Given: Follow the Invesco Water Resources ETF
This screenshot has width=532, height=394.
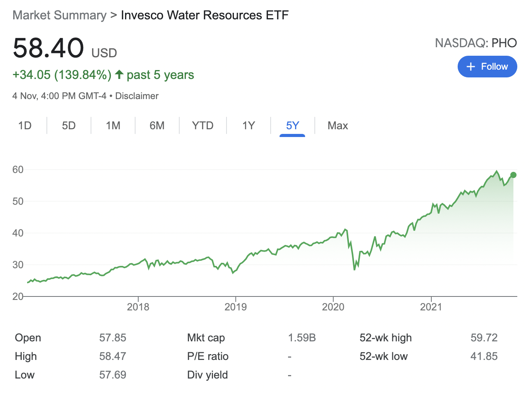Looking at the screenshot, I should (x=487, y=67).
